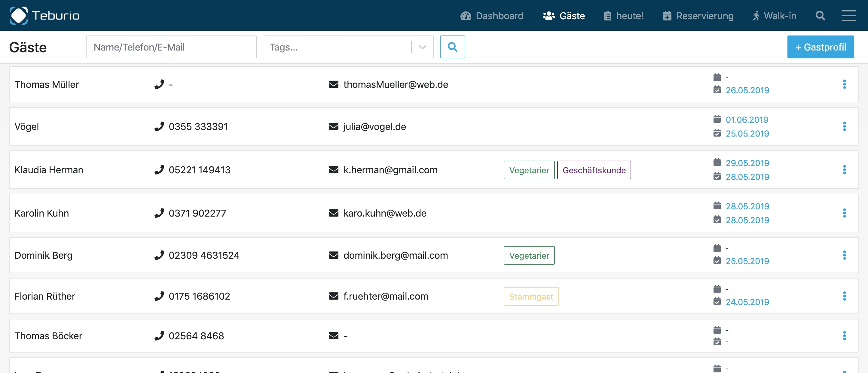Click the Teburio logo
The height and width of the screenshot is (373, 868).
coord(44,16)
